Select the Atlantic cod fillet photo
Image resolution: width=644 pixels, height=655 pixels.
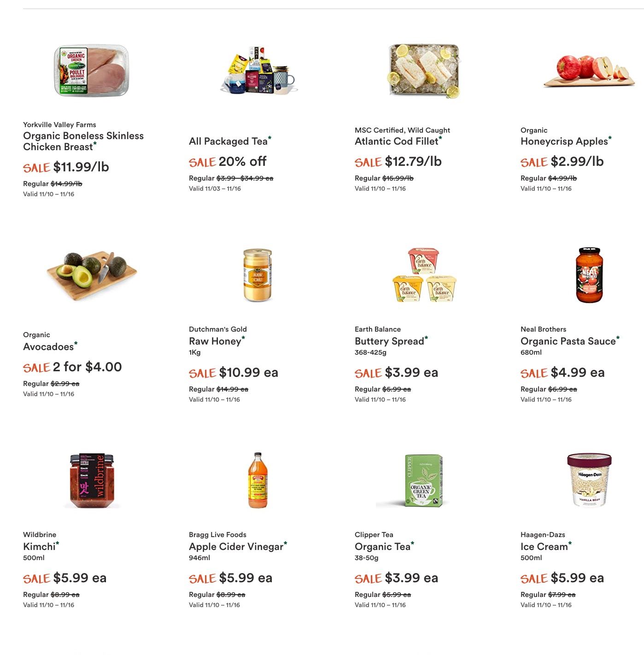424,70
